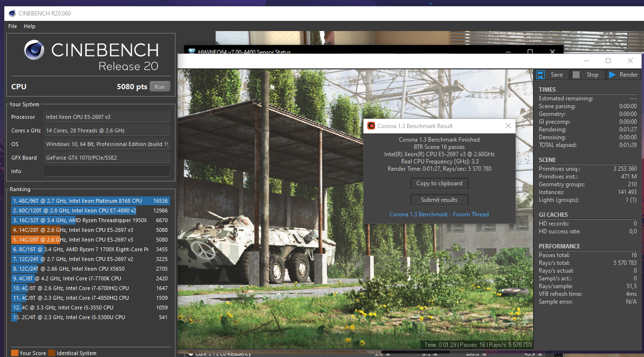The height and width of the screenshot is (357, 644).
Task: Click the PERFORMANCE section heading
Action: point(559,246)
